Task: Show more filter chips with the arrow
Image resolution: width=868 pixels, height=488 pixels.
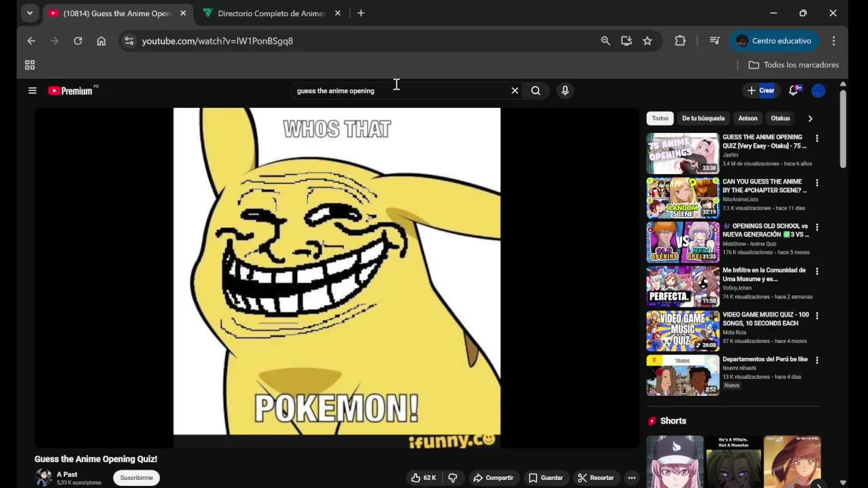Action: [x=810, y=119]
